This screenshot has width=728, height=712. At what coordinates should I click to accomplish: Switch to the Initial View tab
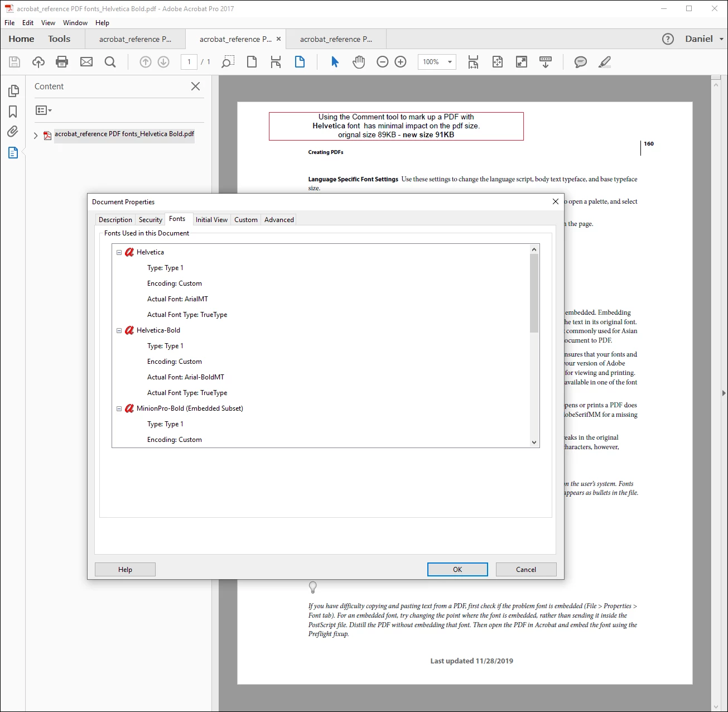point(211,220)
